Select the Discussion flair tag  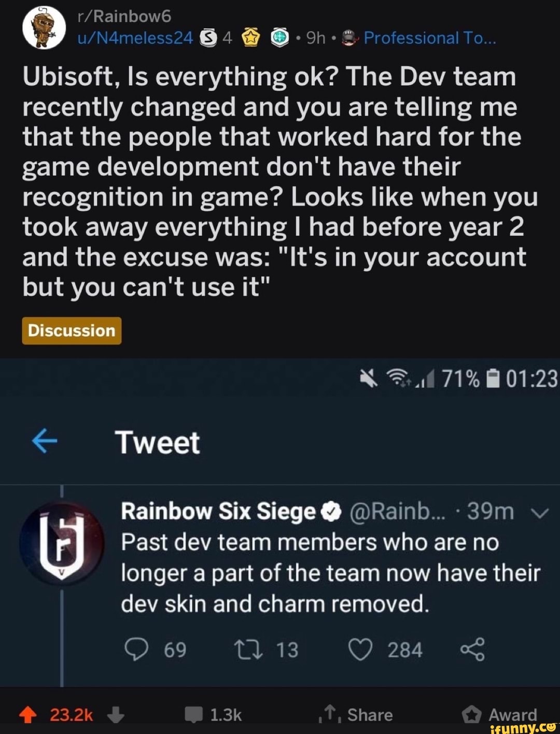point(71,330)
